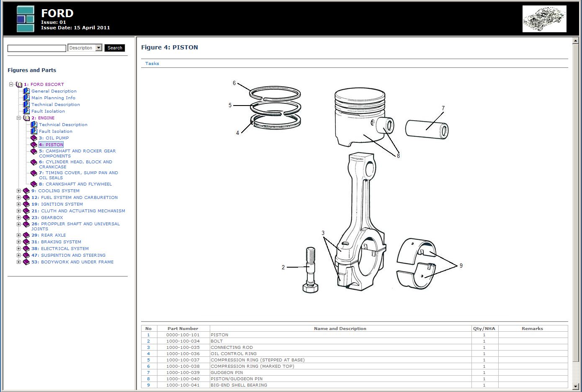Select 3: OIL PUMP figure
Screen dimensions: 582x392
point(54,138)
